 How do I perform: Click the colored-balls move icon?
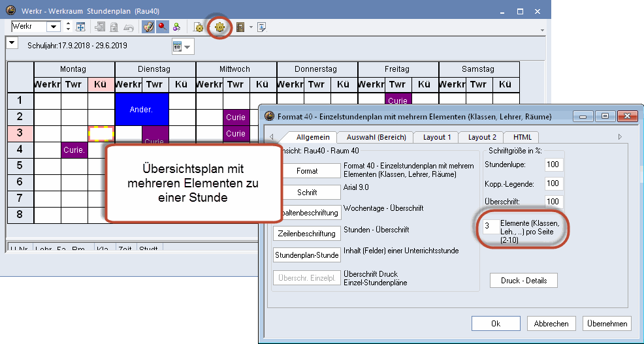(176, 27)
